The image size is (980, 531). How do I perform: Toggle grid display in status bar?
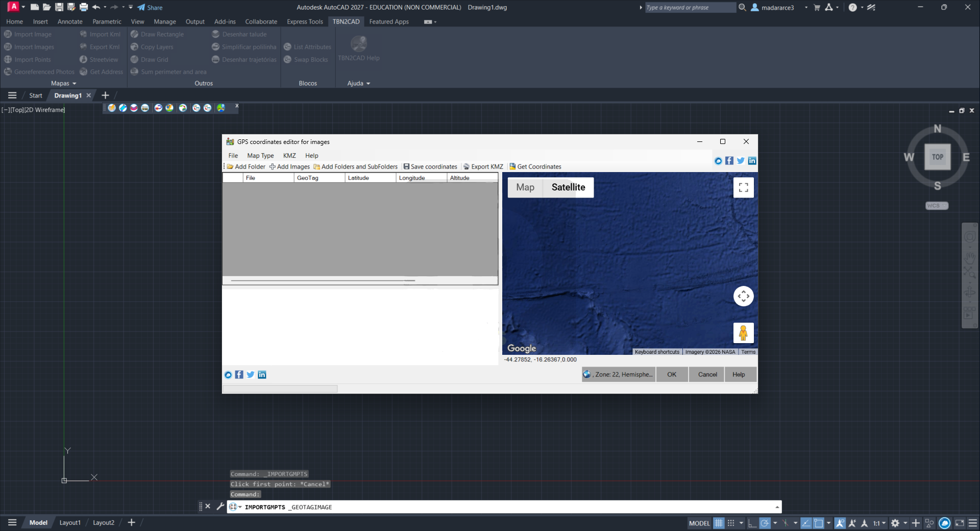pyautogui.click(x=719, y=523)
